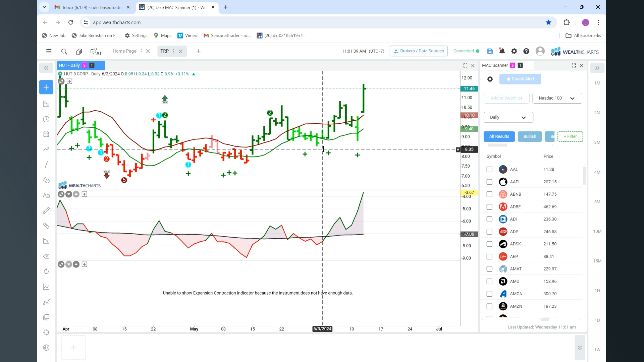The image size is (644, 362).
Task: Check the ABNB row checkbox
Action: pos(489,194)
